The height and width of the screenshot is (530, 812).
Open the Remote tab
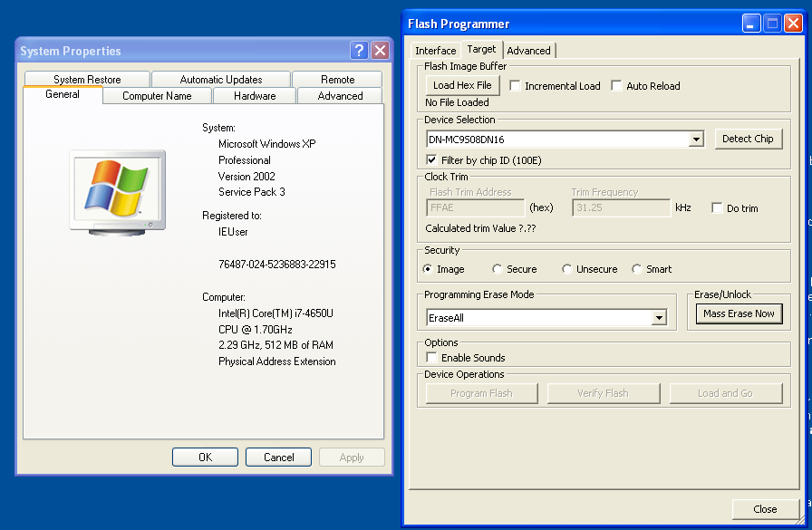point(338,79)
